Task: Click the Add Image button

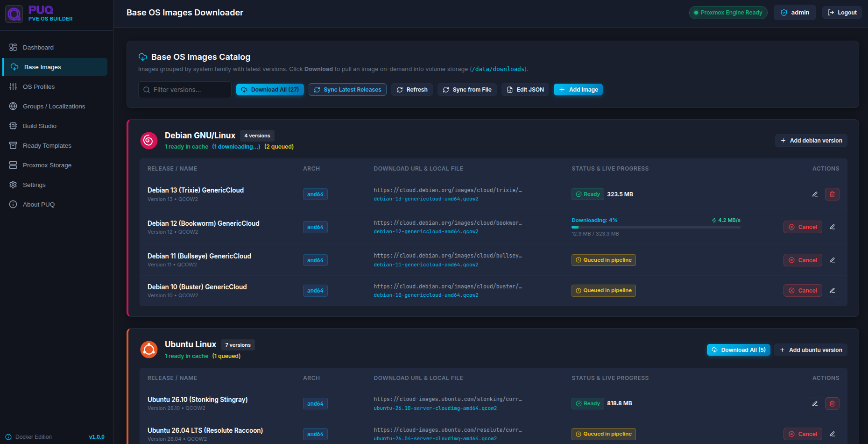Action: pyautogui.click(x=578, y=90)
